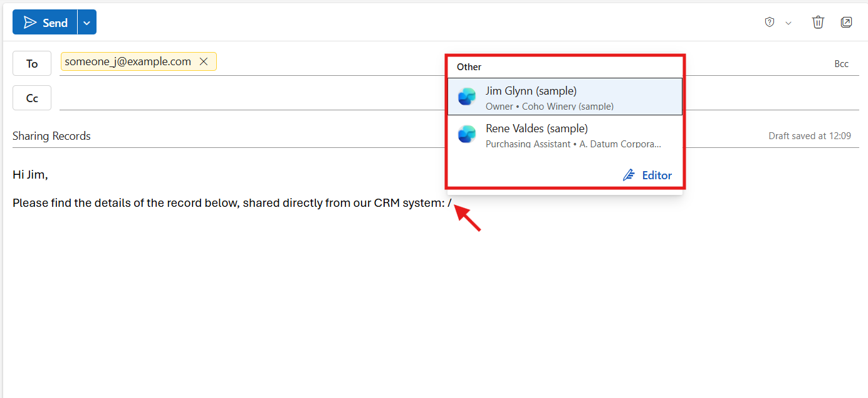Click the sensitivity shield icon

770,23
